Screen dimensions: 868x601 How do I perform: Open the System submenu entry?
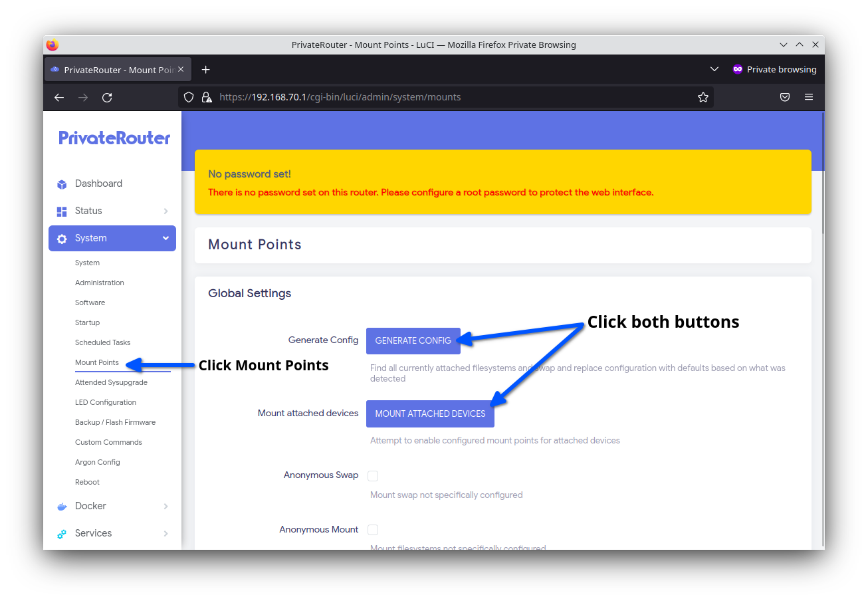point(87,263)
